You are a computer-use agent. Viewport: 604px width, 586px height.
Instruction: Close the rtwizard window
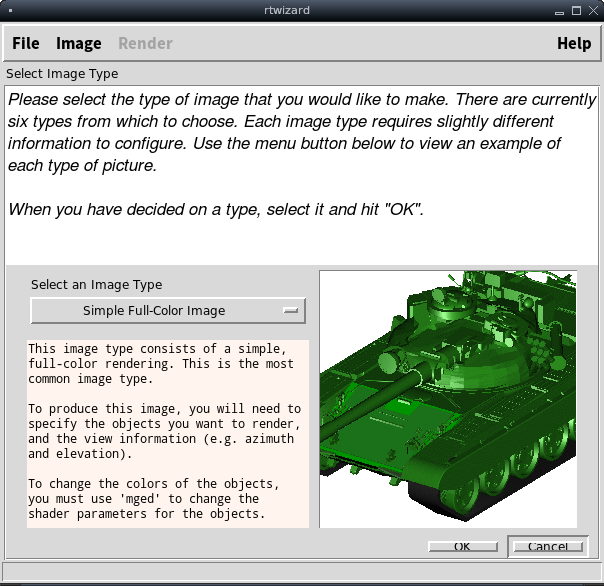[594, 10]
